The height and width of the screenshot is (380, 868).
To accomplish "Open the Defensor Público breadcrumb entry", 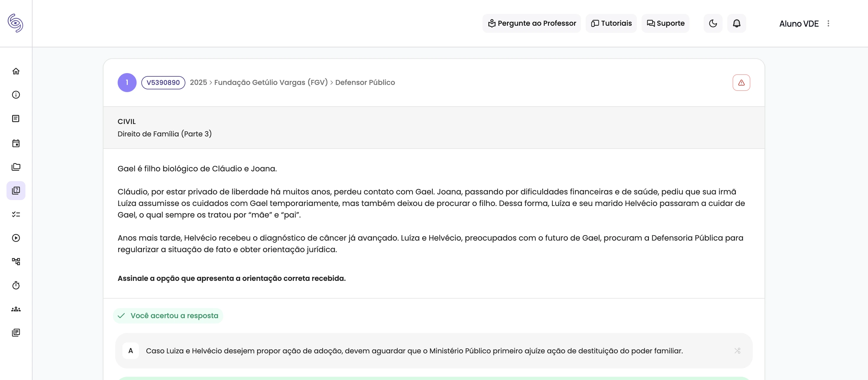I will pyautogui.click(x=365, y=82).
